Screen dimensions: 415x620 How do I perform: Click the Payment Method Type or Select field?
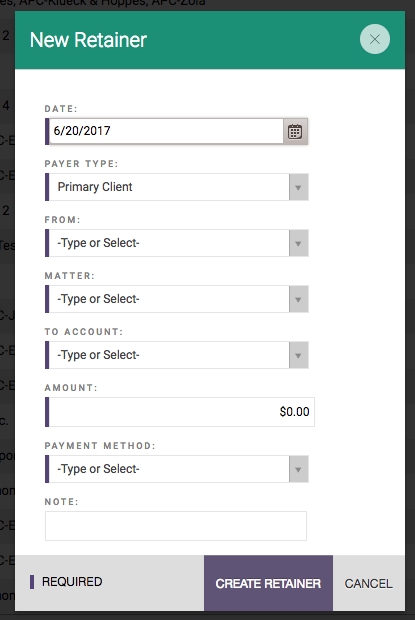(x=169, y=469)
